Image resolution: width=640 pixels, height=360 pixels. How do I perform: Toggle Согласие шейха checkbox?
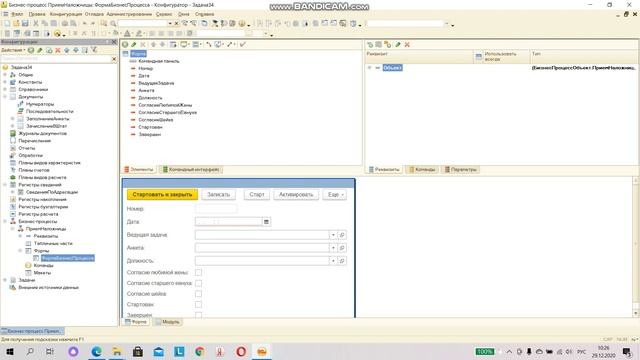coord(198,293)
